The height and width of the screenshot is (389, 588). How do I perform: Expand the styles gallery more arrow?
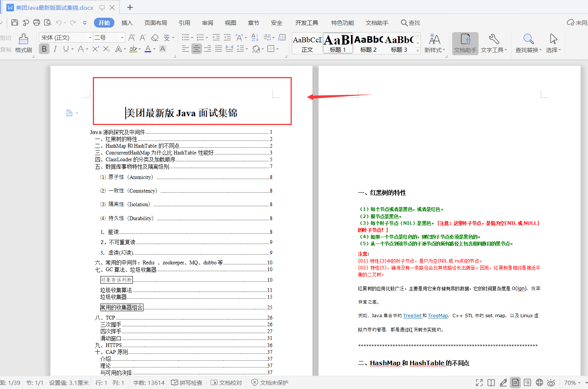(x=418, y=51)
